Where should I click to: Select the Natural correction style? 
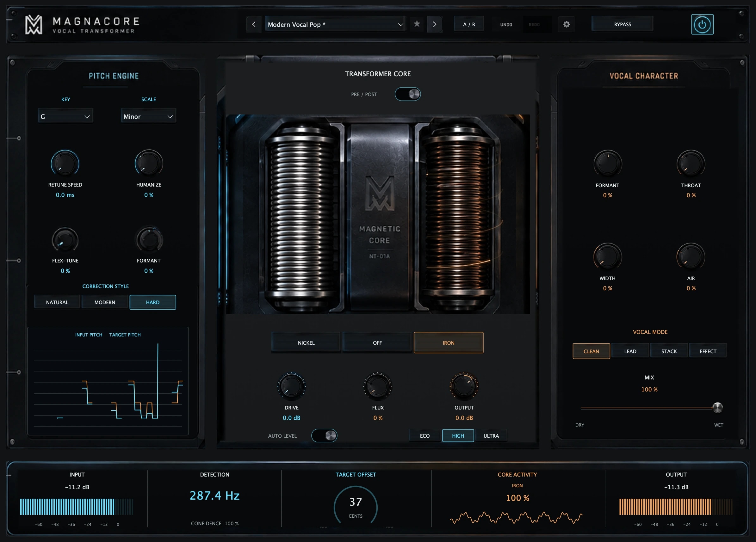tap(57, 302)
